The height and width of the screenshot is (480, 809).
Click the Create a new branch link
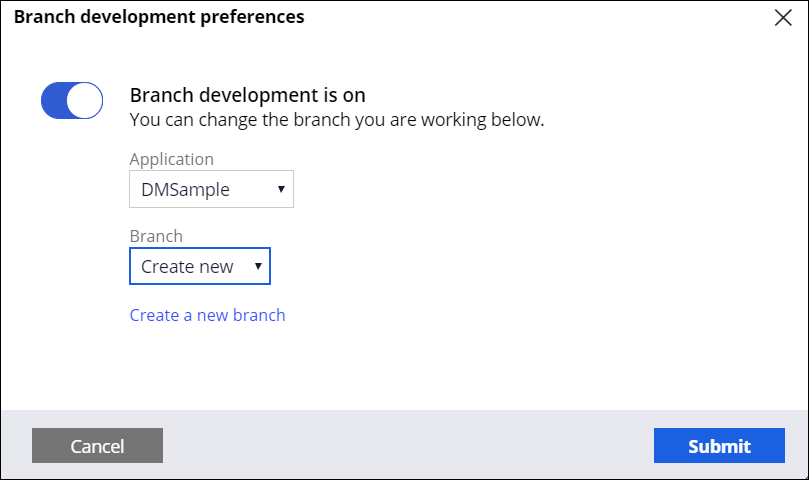[x=207, y=315]
